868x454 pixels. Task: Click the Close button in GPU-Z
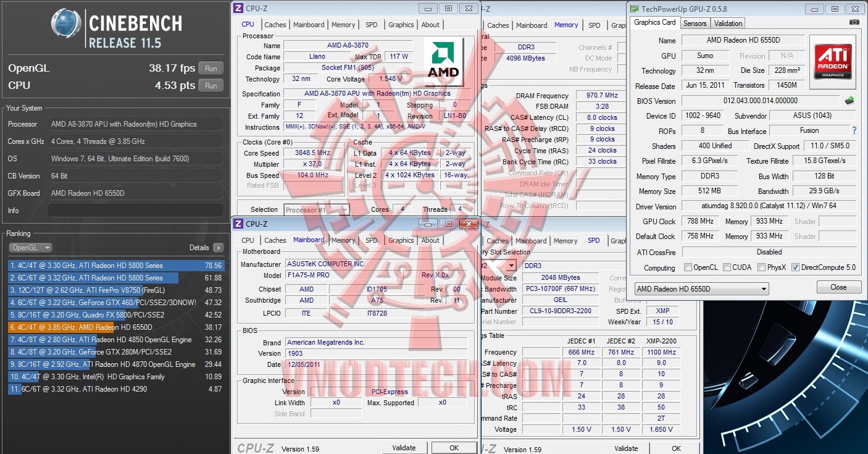(x=838, y=287)
